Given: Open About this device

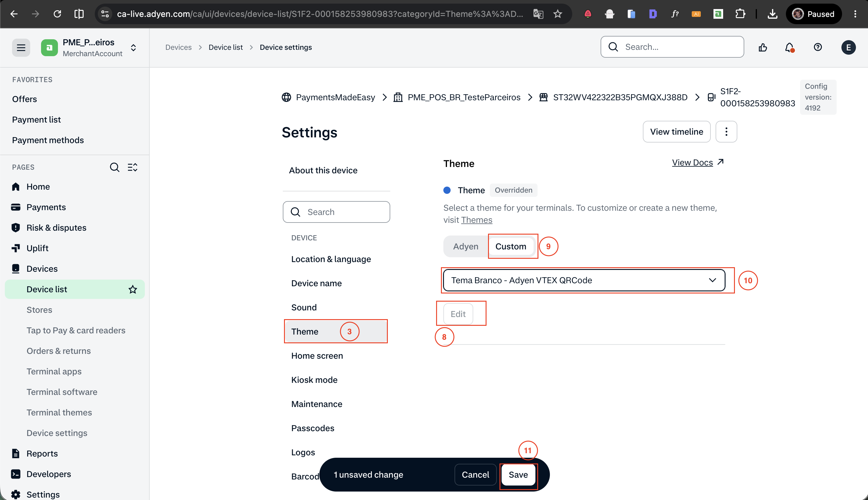Looking at the screenshot, I should [323, 170].
